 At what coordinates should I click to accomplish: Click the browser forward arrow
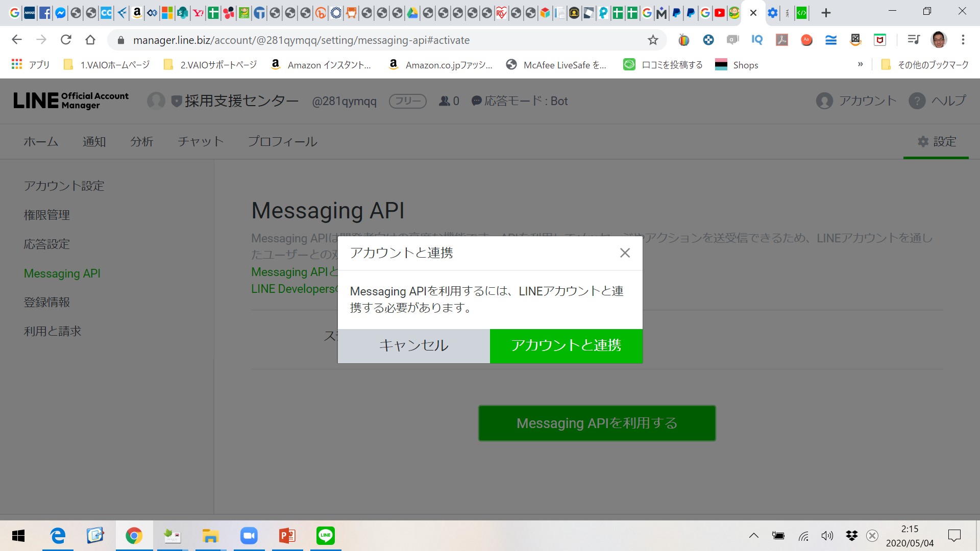pyautogui.click(x=41, y=40)
